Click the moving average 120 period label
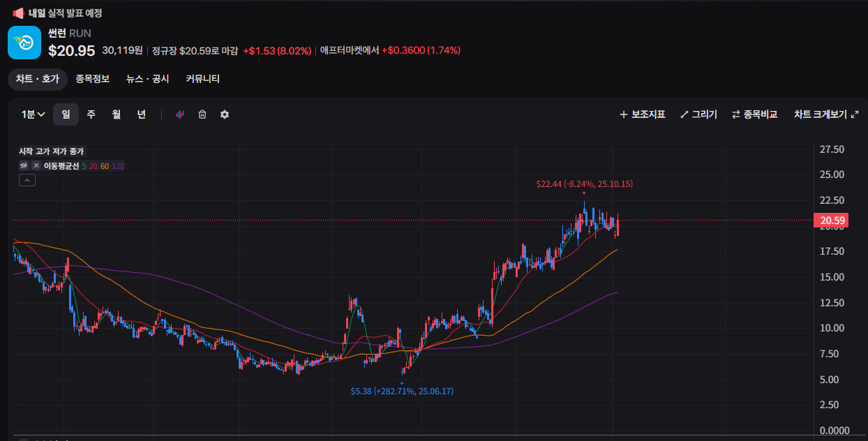Image resolution: width=868 pixels, height=441 pixels. pos(118,166)
